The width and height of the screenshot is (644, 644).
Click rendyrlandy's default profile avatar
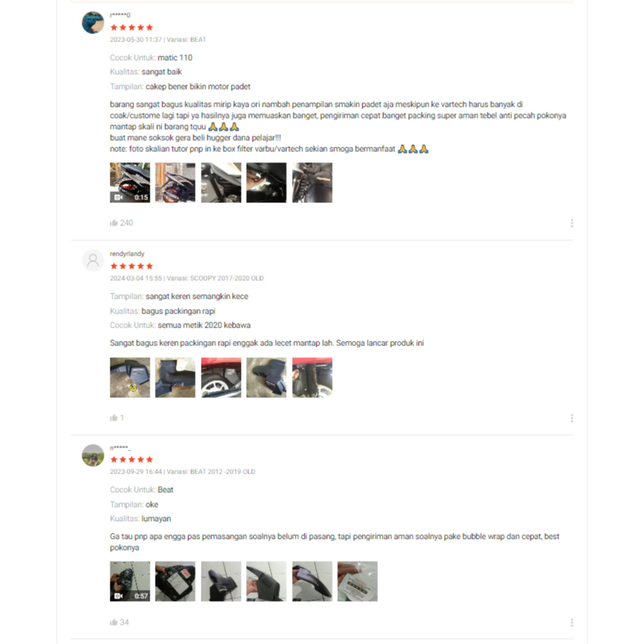[93, 260]
